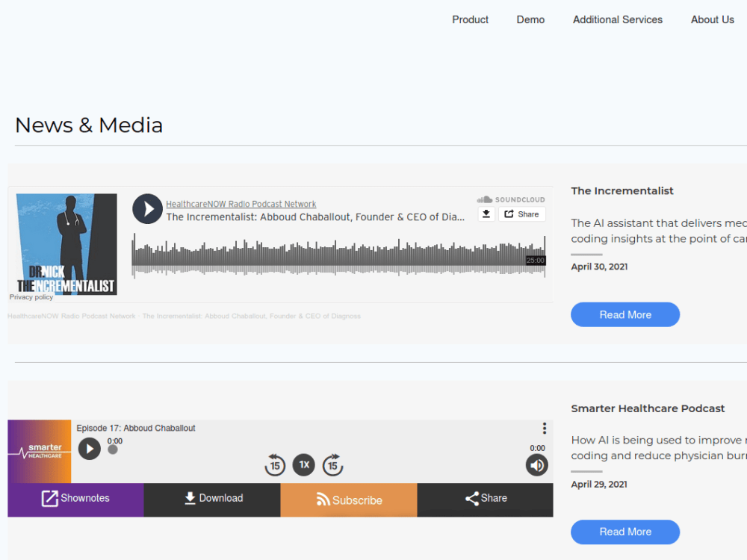The image size is (747, 560).
Task: Click the Incrementalist track title
Action: 315,217
